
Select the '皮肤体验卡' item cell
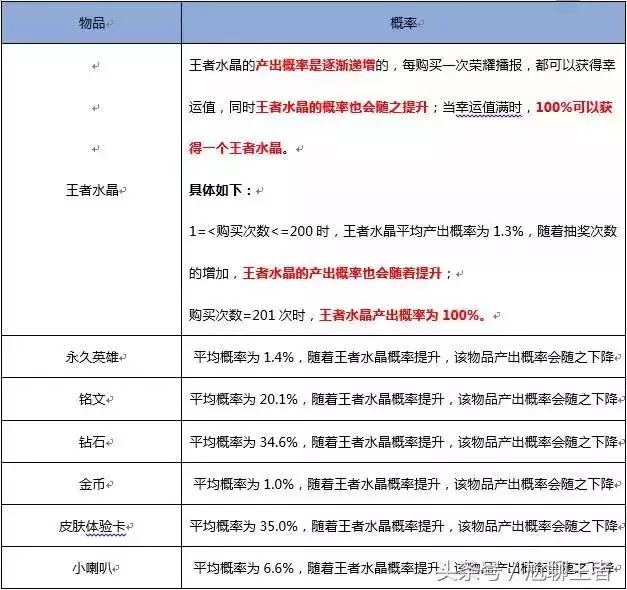[92, 526]
